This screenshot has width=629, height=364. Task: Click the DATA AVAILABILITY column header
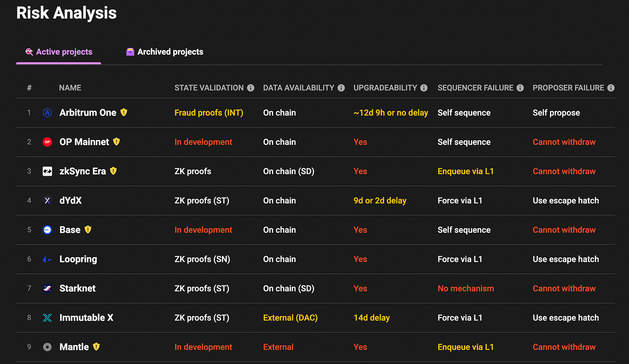click(x=299, y=88)
